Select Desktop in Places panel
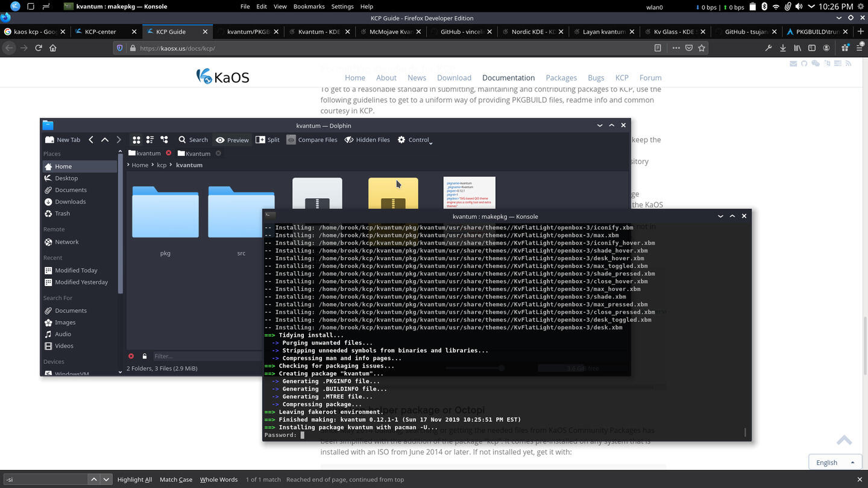 pos(80,178)
